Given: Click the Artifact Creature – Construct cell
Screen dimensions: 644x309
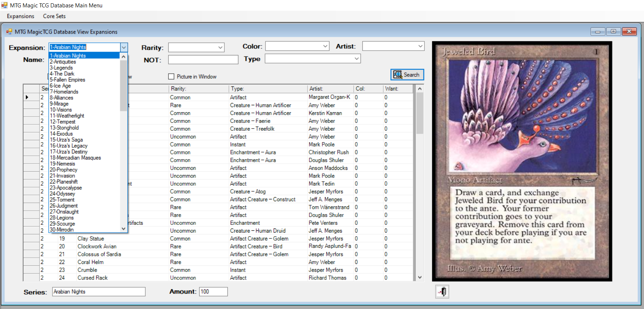Looking at the screenshot, I should point(268,199).
